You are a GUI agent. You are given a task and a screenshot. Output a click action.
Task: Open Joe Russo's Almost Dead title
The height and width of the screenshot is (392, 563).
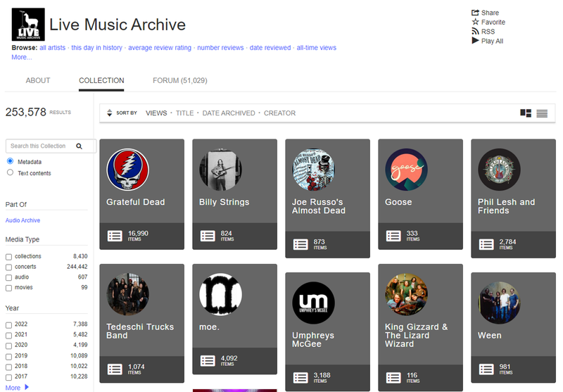319,206
